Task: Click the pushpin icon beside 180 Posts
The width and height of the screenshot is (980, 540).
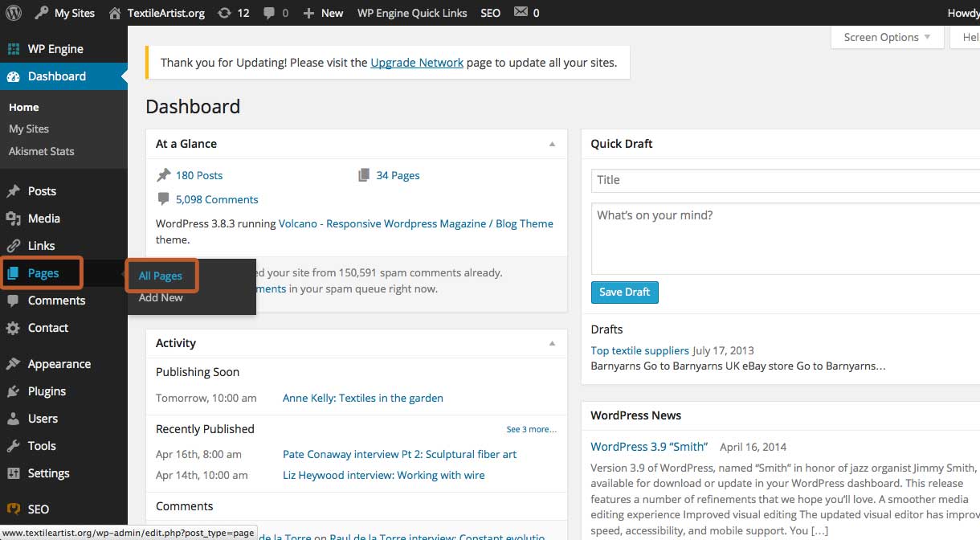Action: pyautogui.click(x=164, y=175)
